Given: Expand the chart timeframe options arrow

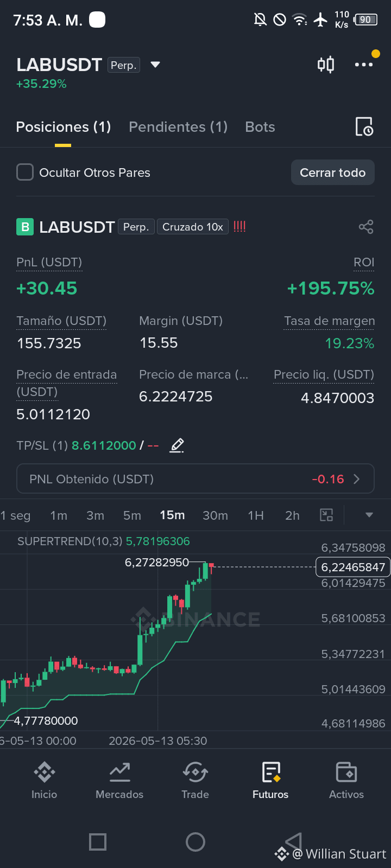Looking at the screenshot, I should click(369, 515).
